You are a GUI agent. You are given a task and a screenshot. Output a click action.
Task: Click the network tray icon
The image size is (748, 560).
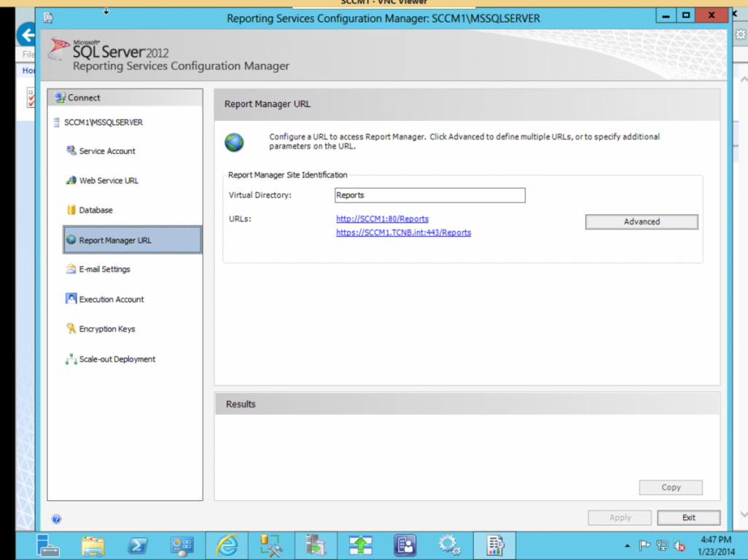[662, 545]
